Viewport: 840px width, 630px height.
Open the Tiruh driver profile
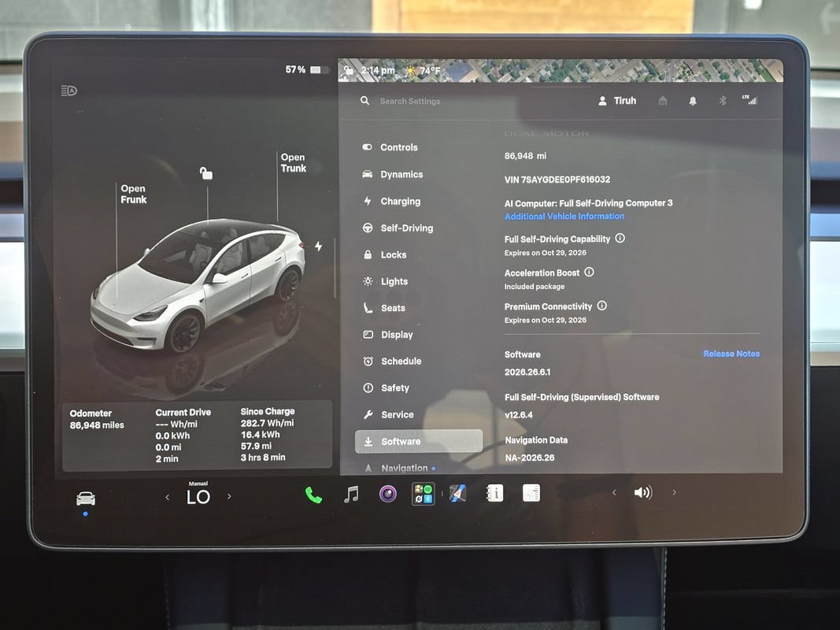coord(617,101)
